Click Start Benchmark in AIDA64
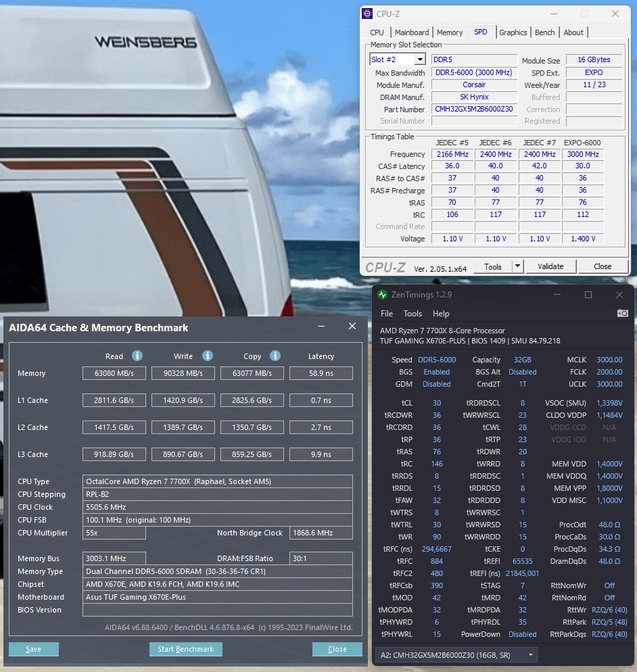The height and width of the screenshot is (672, 637). [185, 649]
